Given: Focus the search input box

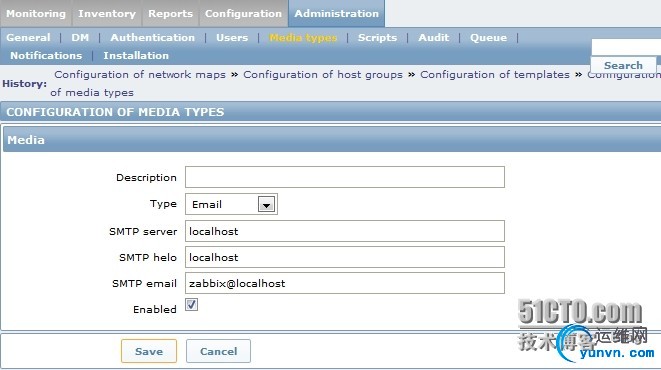Looking at the screenshot, I should click(x=626, y=47).
